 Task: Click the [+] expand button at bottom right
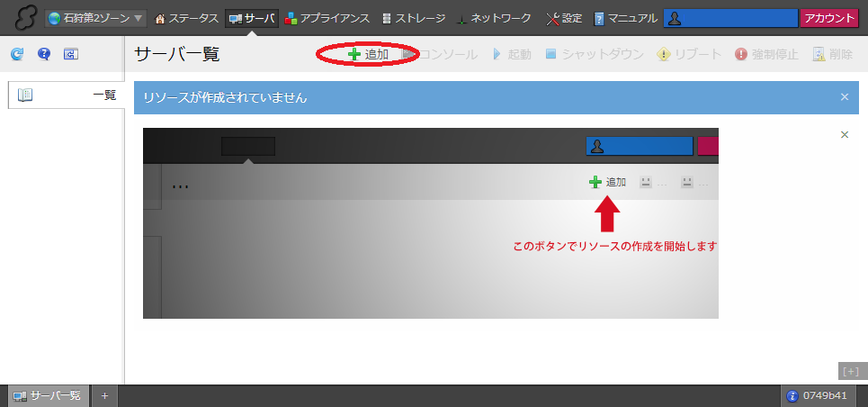pos(851,371)
